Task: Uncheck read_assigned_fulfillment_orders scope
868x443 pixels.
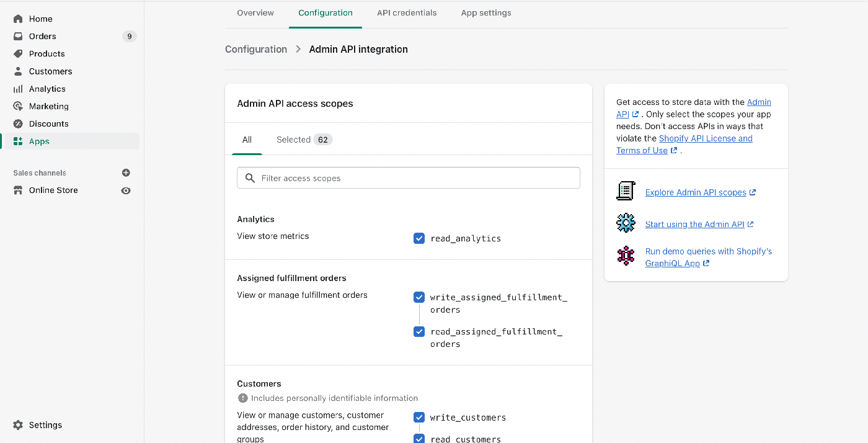Action: 419,332
